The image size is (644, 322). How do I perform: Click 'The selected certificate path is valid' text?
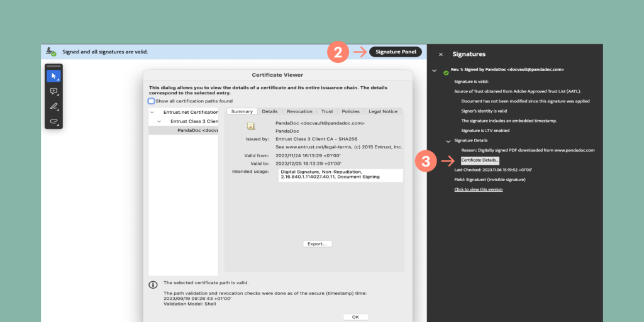[x=206, y=282]
